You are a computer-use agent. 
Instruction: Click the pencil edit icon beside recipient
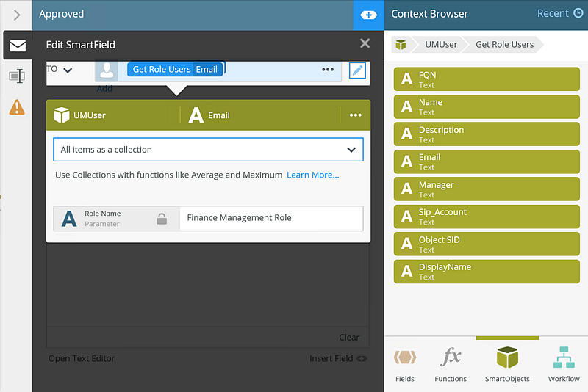pos(357,70)
